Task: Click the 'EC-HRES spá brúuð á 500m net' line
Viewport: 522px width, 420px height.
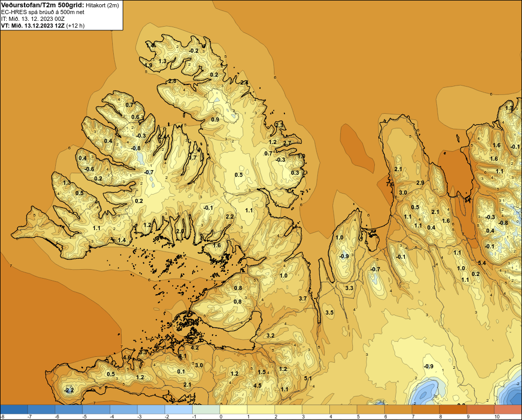Action: (43, 12)
